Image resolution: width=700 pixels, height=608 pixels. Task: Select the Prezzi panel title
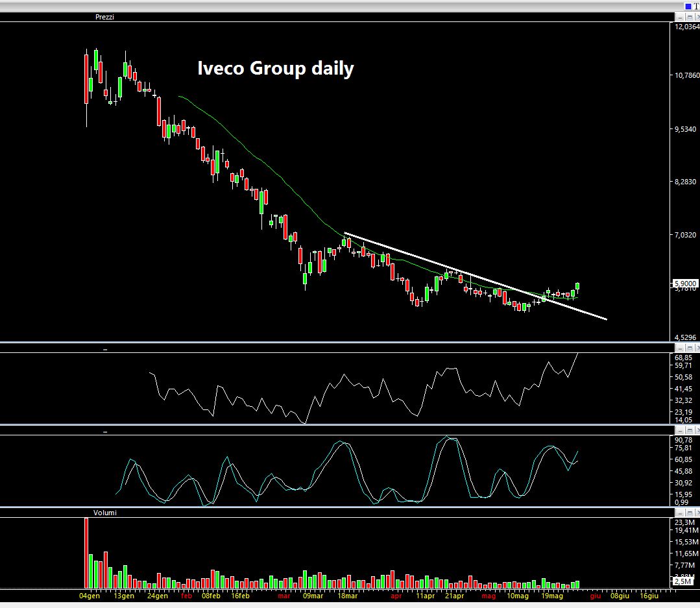tap(104, 17)
